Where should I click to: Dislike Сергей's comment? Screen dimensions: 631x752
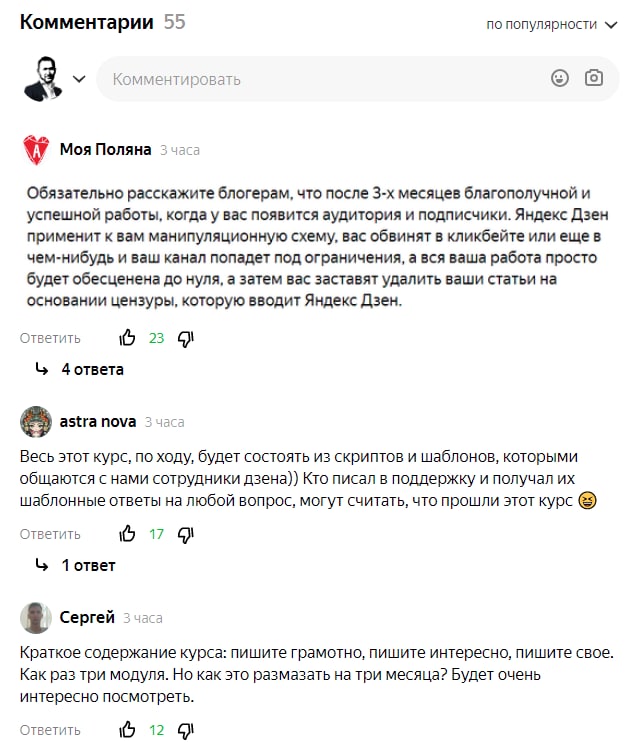(185, 730)
